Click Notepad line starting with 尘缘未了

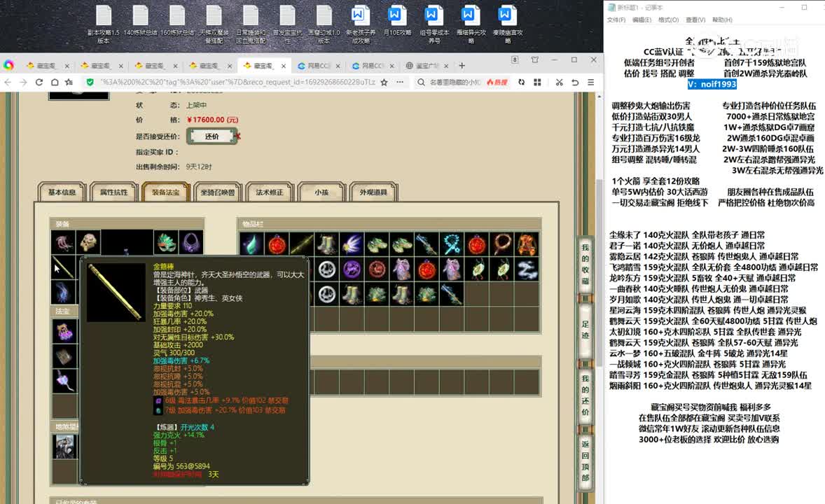(686, 234)
